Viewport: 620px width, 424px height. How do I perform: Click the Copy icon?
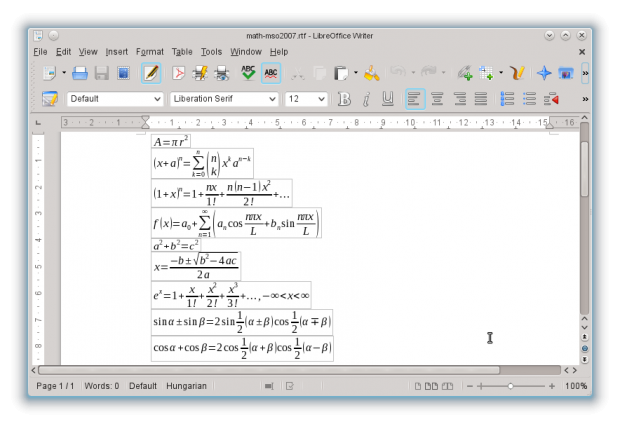pyautogui.click(x=319, y=73)
